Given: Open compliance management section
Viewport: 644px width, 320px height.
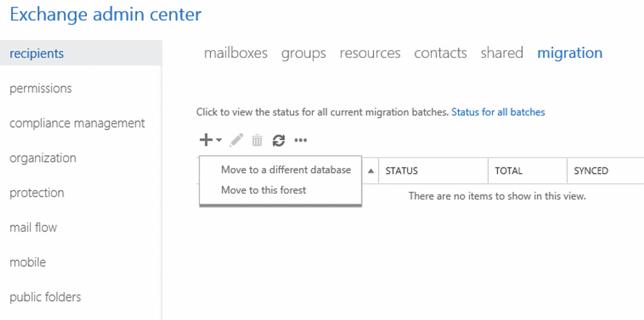Looking at the screenshot, I should pyautogui.click(x=77, y=123).
